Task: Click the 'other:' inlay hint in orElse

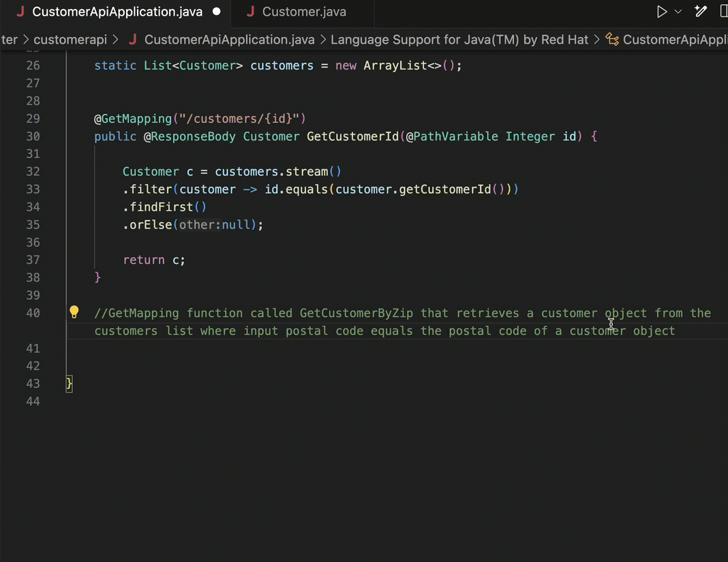Action: (200, 224)
